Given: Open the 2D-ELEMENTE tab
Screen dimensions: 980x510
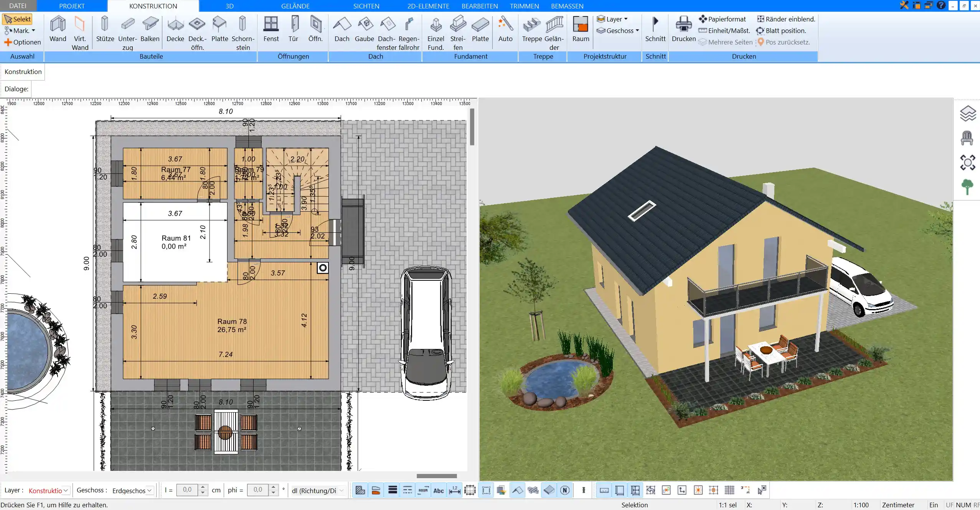Looking at the screenshot, I should coord(428,6).
